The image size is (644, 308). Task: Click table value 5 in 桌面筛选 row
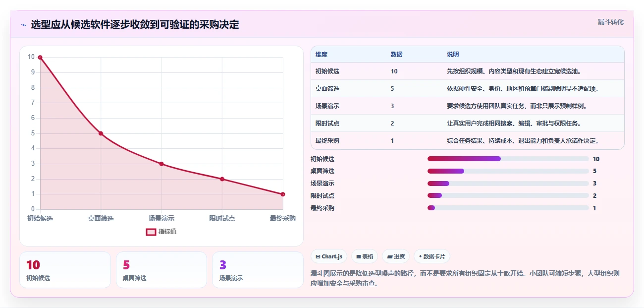pyautogui.click(x=392, y=89)
